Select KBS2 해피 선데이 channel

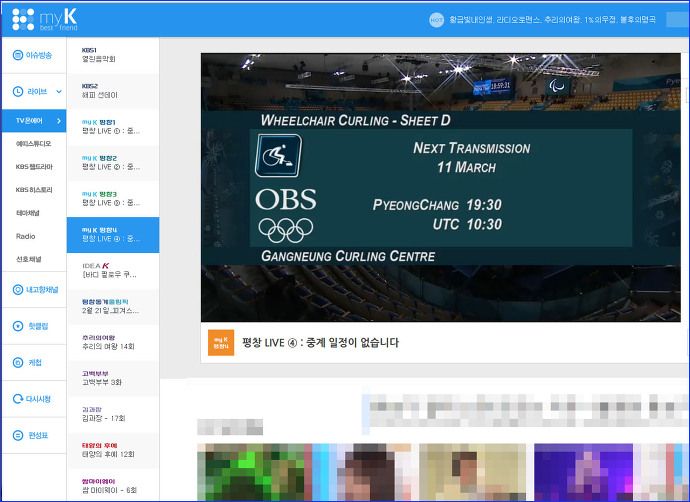(x=113, y=91)
